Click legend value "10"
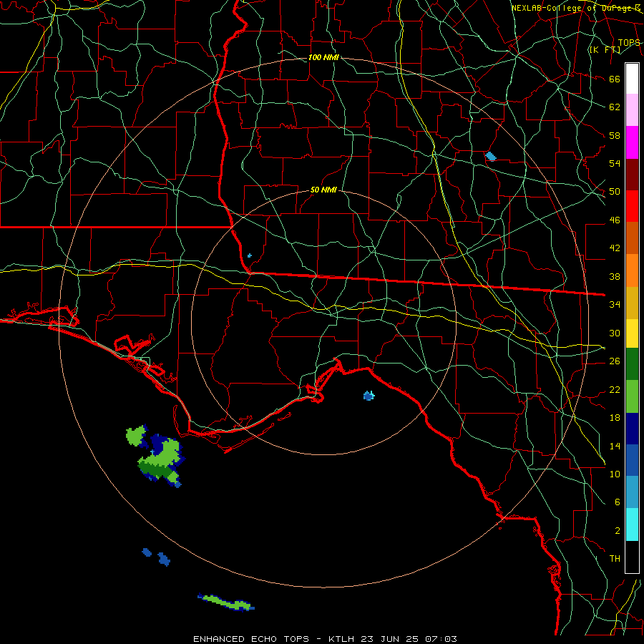The image size is (644, 644). pos(615,474)
